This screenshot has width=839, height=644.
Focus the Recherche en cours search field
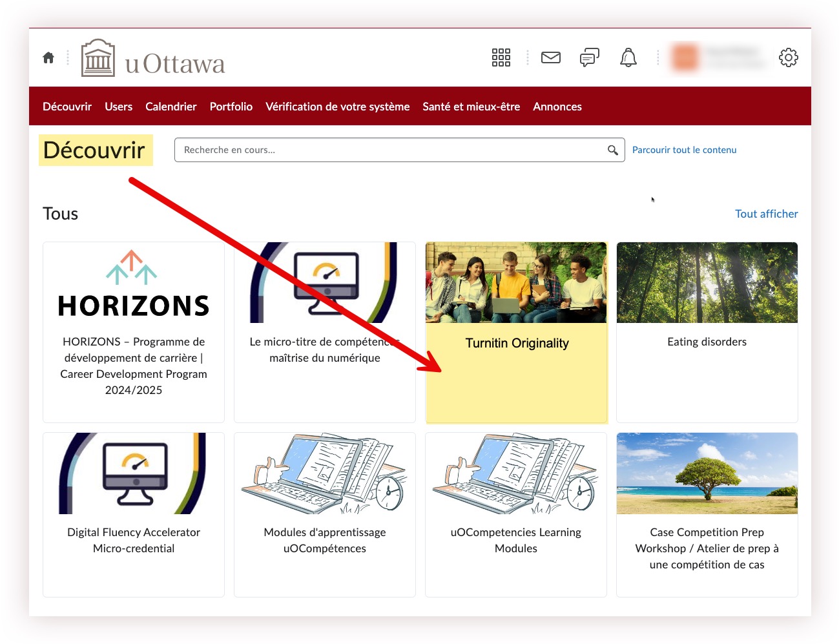pos(391,150)
